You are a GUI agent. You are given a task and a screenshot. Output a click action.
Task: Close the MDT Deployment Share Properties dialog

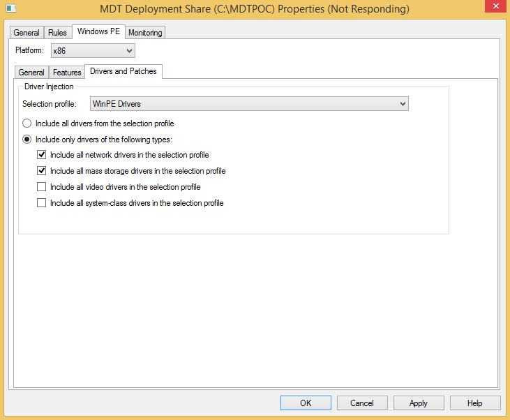[x=495, y=6]
